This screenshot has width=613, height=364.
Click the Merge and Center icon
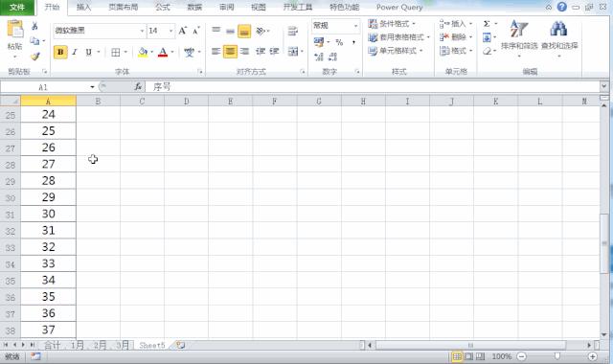[293, 51]
